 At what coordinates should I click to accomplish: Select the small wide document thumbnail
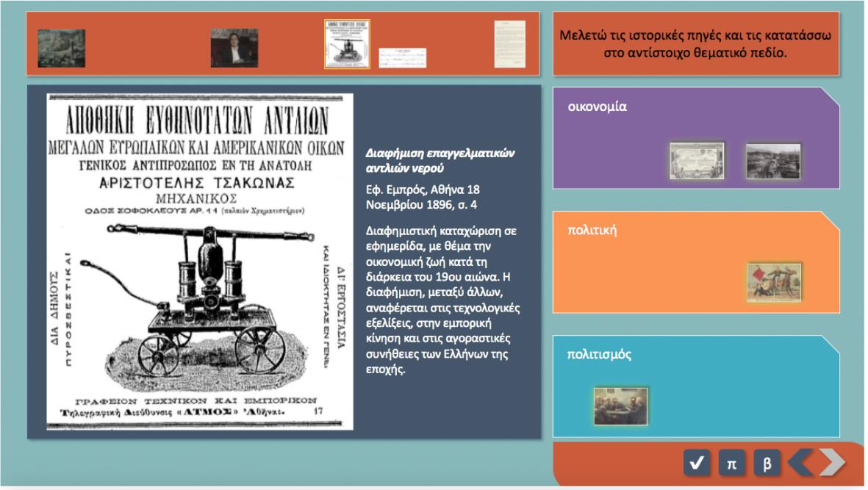(x=403, y=58)
